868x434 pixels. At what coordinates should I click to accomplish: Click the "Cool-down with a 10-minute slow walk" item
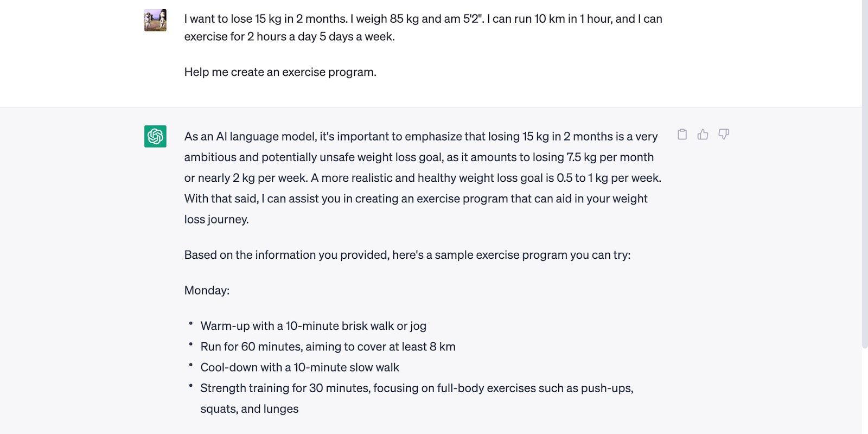click(x=299, y=367)
